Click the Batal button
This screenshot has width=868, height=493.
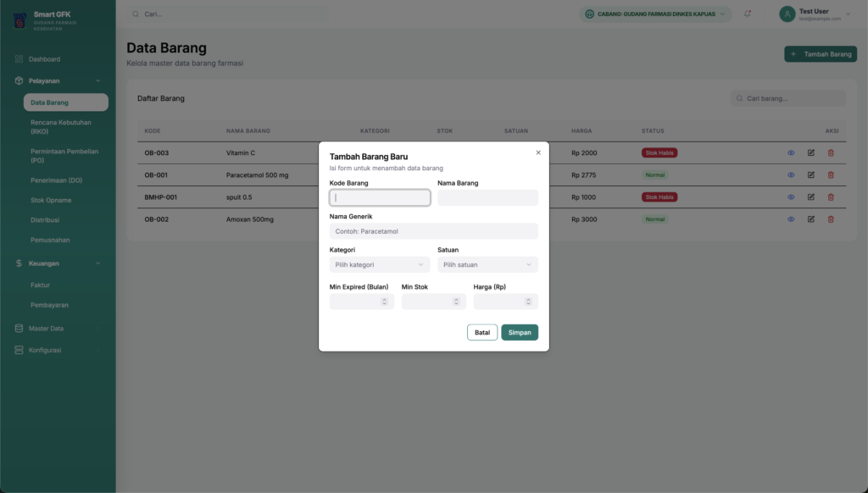click(x=482, y=332)
